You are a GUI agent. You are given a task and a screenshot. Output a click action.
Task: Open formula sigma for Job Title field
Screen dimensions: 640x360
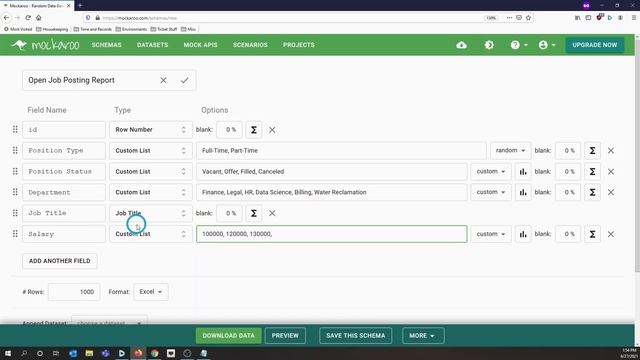tap(253, 213)
